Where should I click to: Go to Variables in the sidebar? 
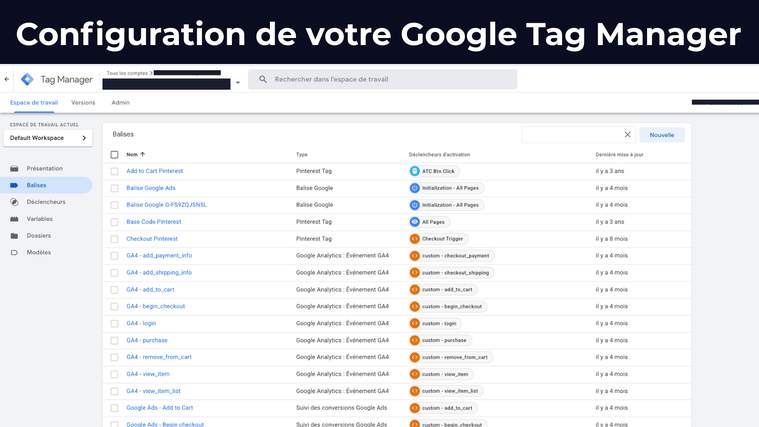(40, 218)
